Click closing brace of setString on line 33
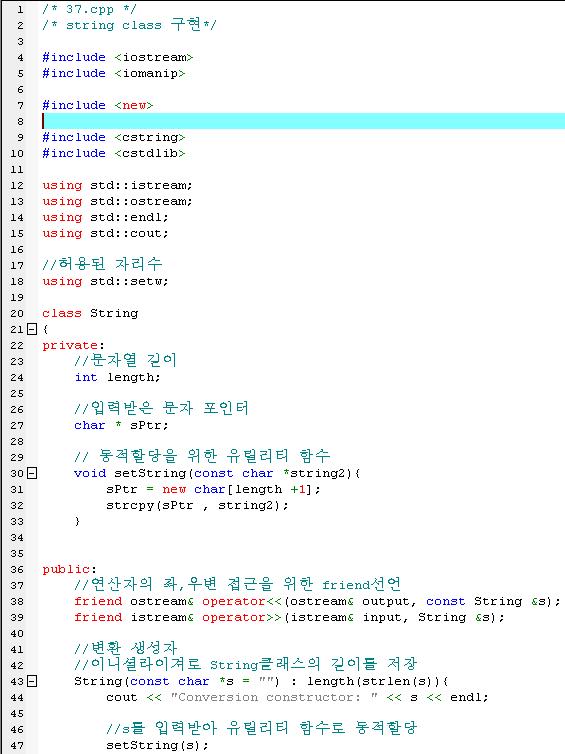This screenshot has width=565, height=754. click(x=77, y=521)
